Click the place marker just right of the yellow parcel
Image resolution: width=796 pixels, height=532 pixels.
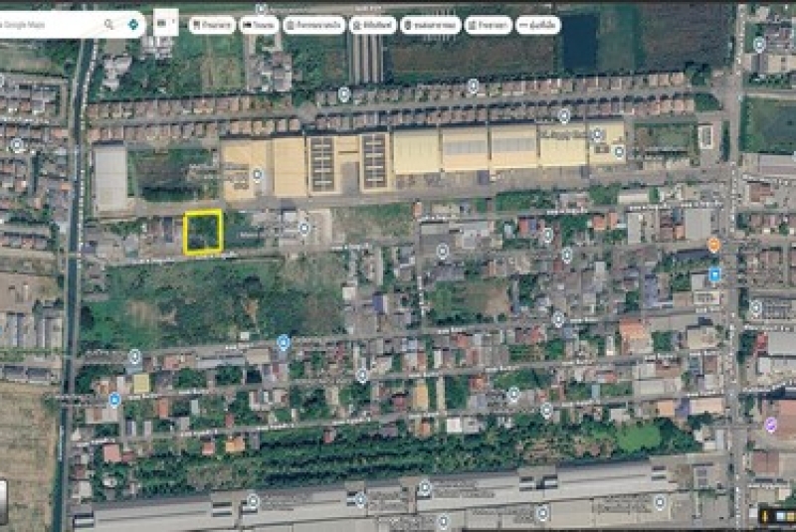304,229
